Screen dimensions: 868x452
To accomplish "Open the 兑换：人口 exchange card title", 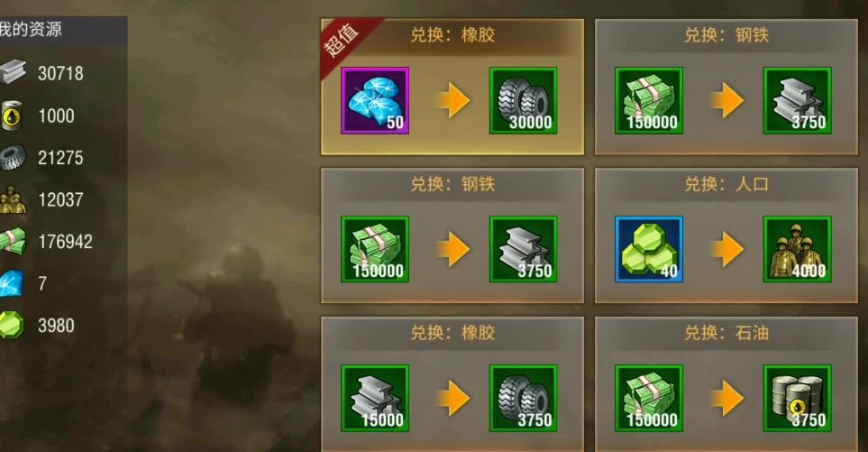I will pyautogui.click(x=726, y=184).
